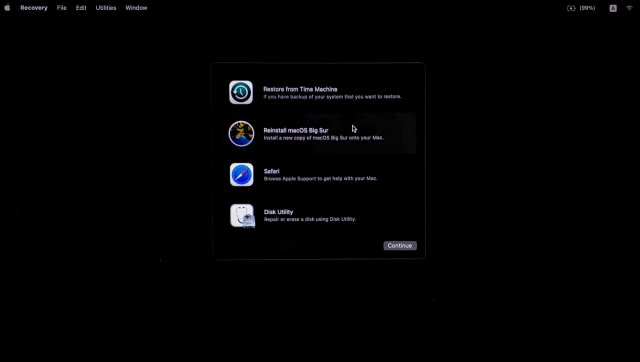
Task: Click the Time Machine restore icon
Action: [241, 92]
